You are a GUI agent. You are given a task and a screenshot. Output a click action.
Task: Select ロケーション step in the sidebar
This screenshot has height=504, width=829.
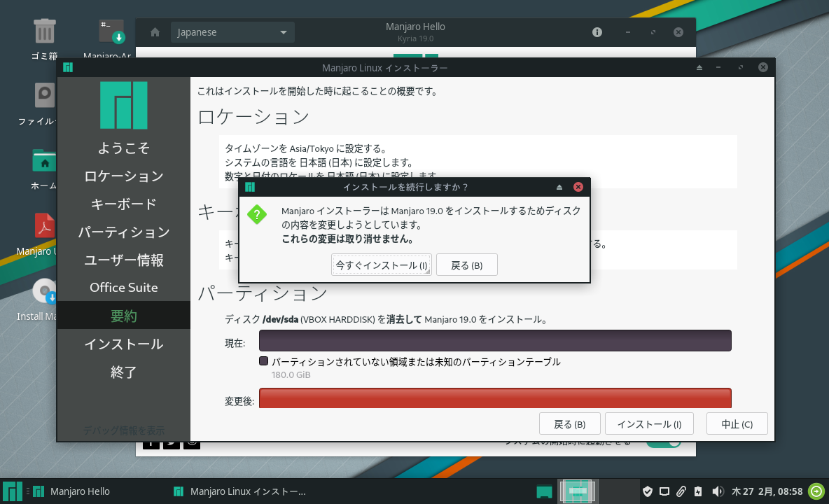tap(123, 176)
